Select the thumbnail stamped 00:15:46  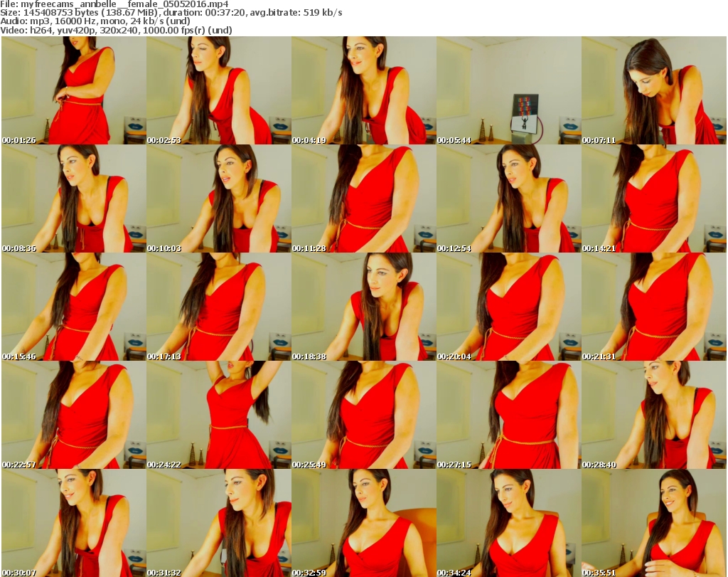74,307
